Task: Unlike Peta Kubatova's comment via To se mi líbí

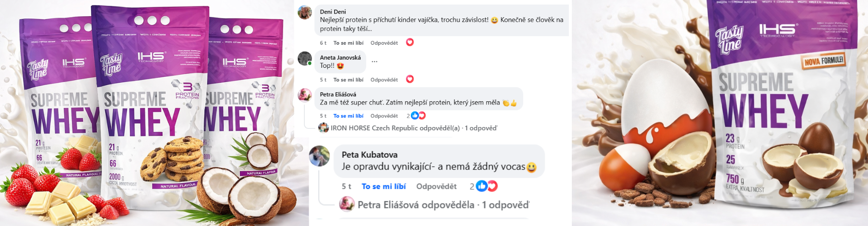Action: 383,186
